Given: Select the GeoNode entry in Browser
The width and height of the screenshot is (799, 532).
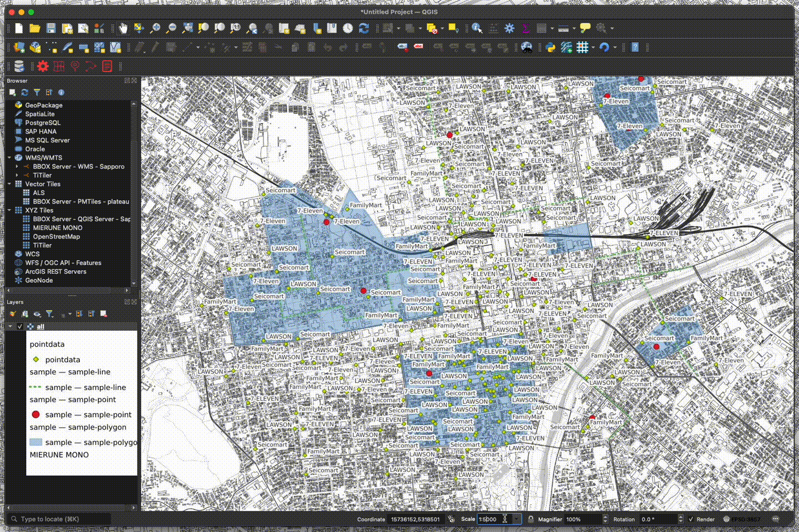Looking at the screenshot, I should coord(39,280).
